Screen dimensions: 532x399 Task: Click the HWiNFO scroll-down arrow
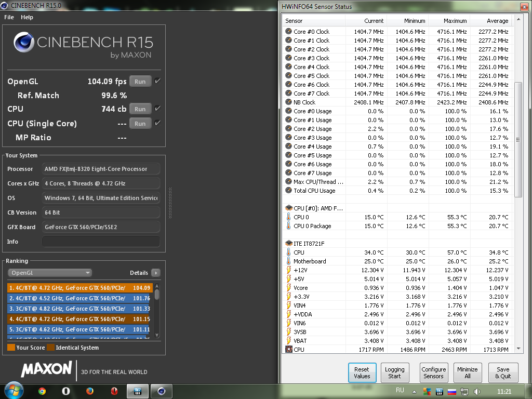pyautogui.click(x=518, y=349)
